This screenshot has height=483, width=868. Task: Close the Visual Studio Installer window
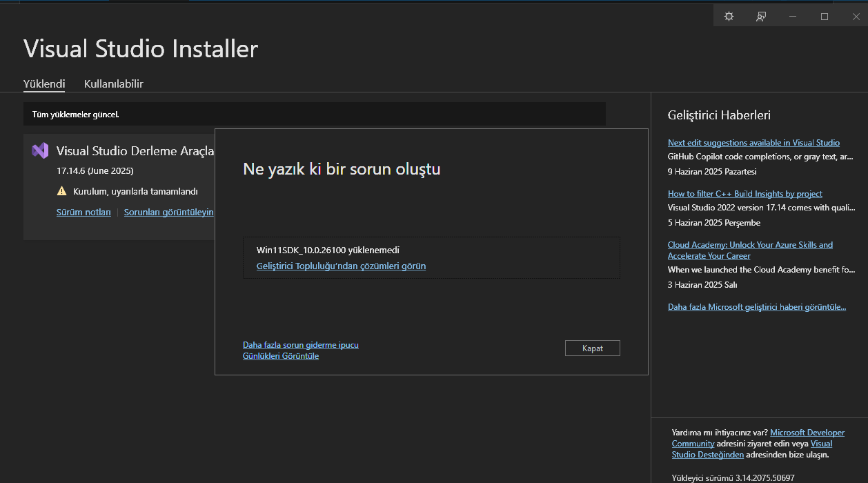click(x=856, y=17)
